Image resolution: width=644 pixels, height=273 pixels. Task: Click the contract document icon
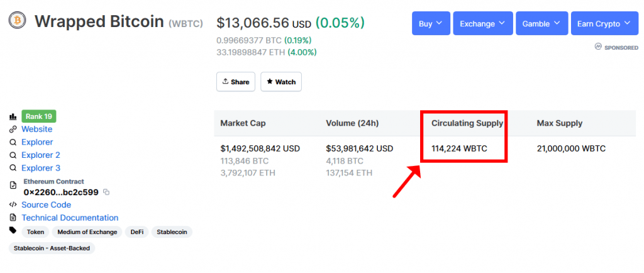[13, 186]
